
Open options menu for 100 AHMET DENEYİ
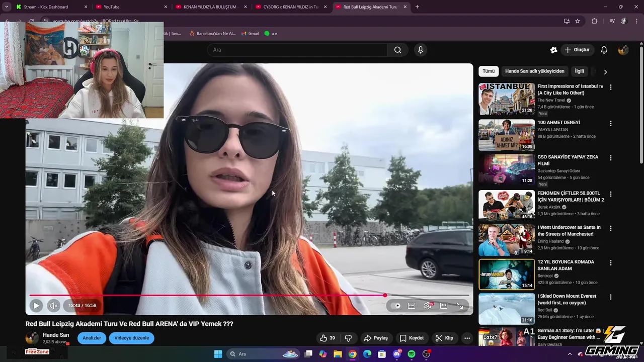[x=611, y=123]
